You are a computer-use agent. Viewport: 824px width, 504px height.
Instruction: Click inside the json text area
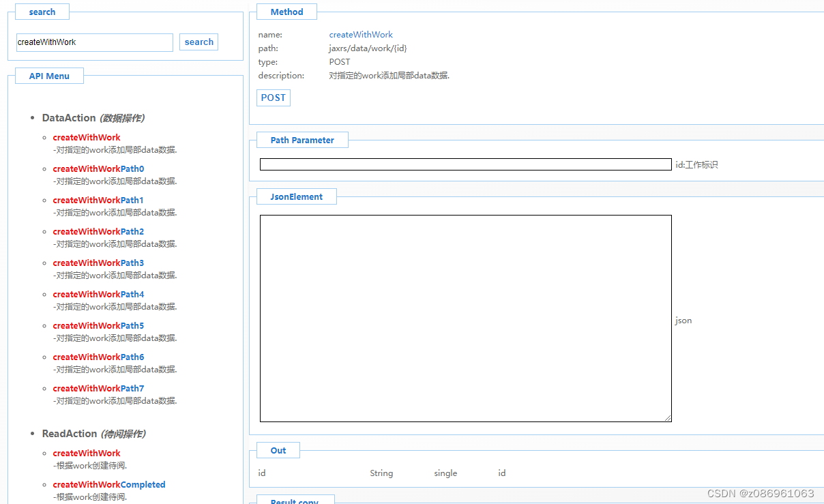[465, 318]
